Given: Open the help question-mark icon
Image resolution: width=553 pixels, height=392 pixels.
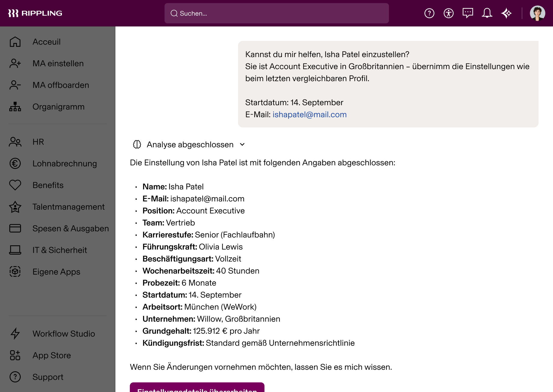Looking at the screenshot, I should (x=429, y=13).
